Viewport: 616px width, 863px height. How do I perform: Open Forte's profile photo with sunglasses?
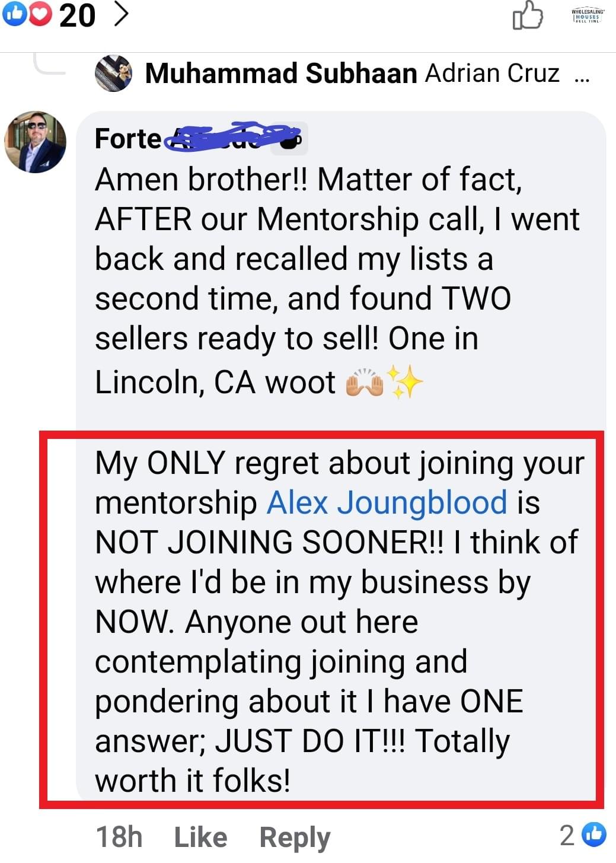(x=36, y=142)
